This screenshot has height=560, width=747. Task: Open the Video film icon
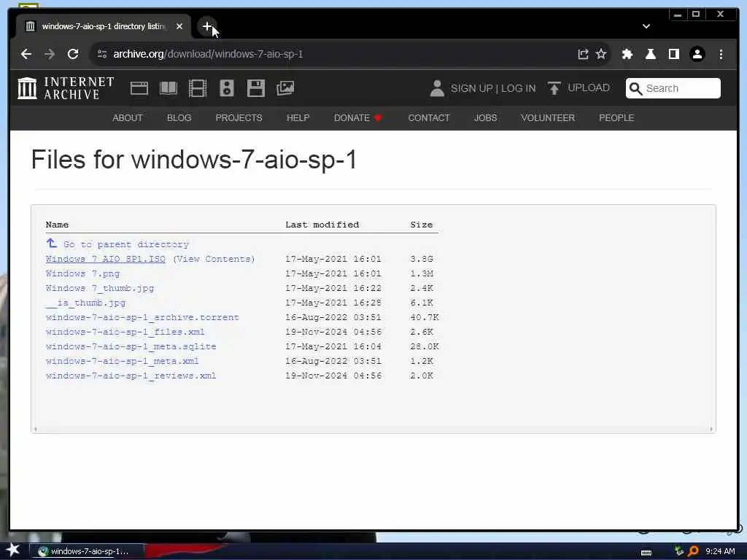(197, 88)
